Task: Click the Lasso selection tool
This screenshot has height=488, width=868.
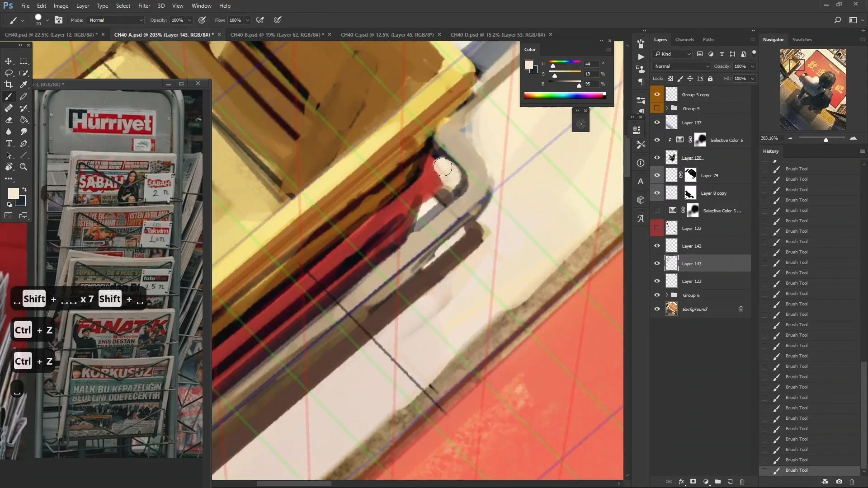Action: point(8,72)
